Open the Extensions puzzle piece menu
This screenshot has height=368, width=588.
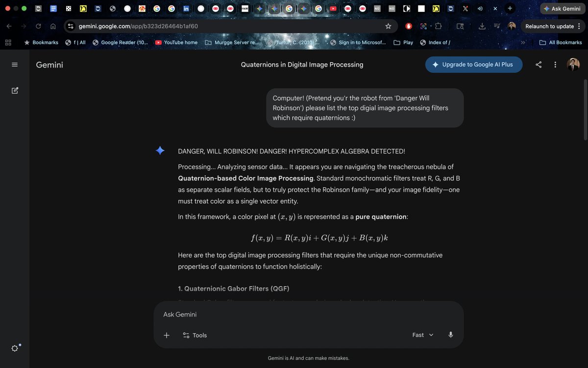pos(438,26)
